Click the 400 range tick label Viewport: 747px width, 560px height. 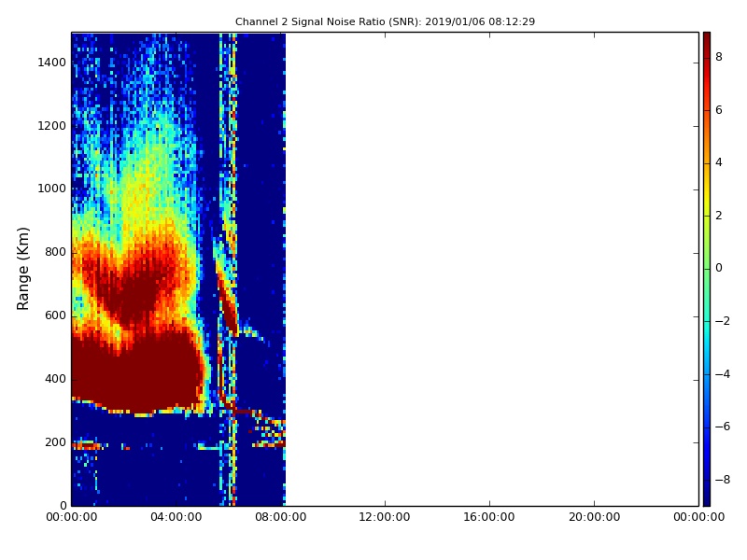coord(55,379)
